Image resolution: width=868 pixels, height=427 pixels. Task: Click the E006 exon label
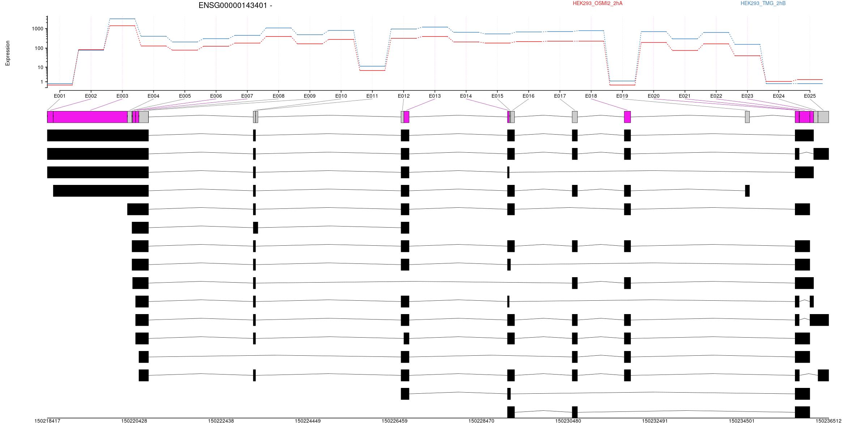point(216,96)
